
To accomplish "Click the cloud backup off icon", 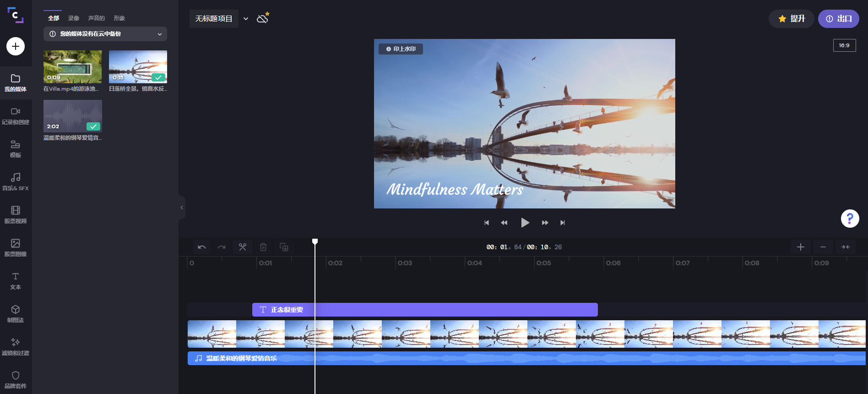I will [x=263, y=18].
